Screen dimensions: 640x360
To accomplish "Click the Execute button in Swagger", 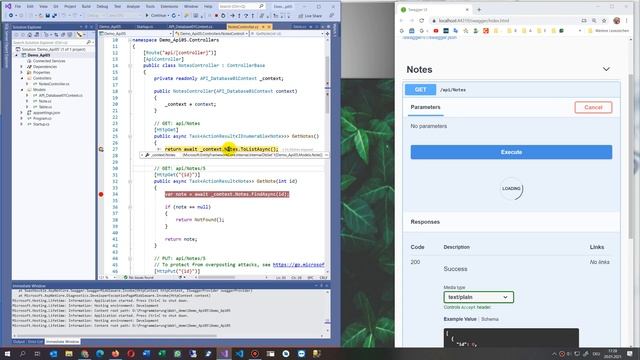I will pyautogui.click(x=511, y=152).
